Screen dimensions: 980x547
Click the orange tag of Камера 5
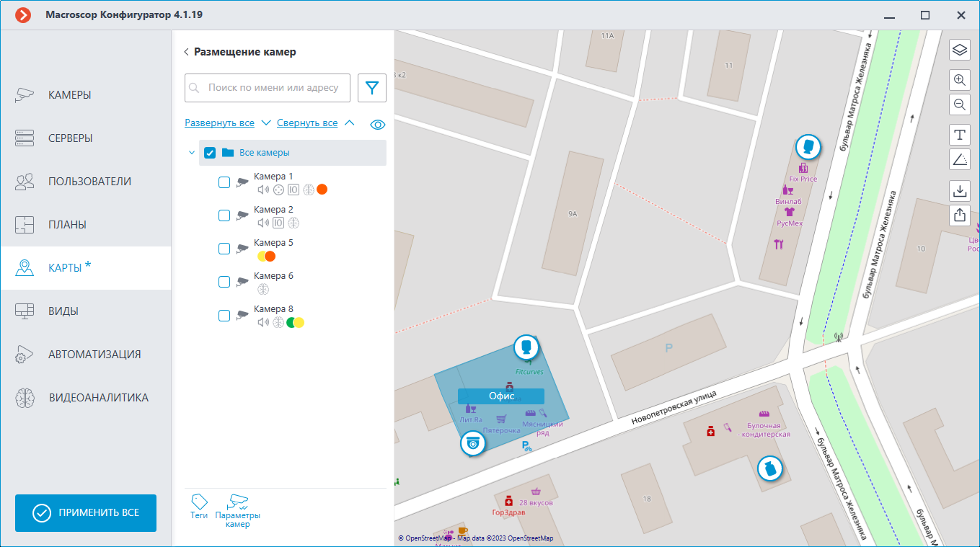tap(270, 256)
